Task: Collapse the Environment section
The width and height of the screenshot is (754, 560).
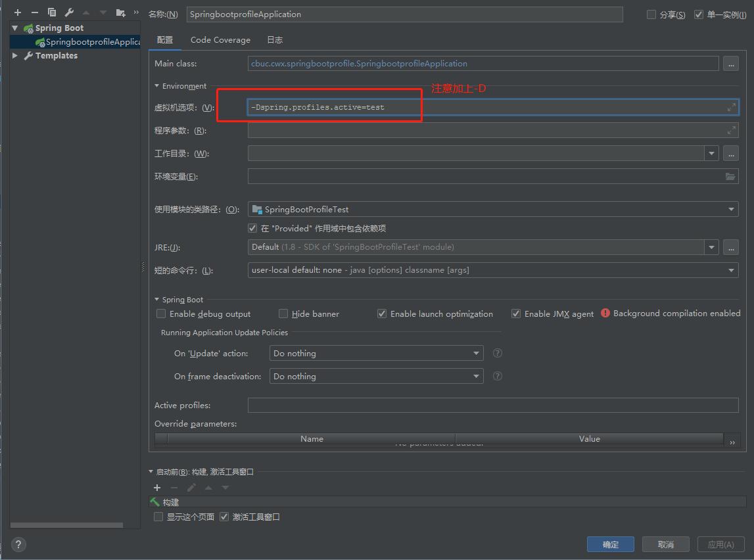Action: point(156,85)
